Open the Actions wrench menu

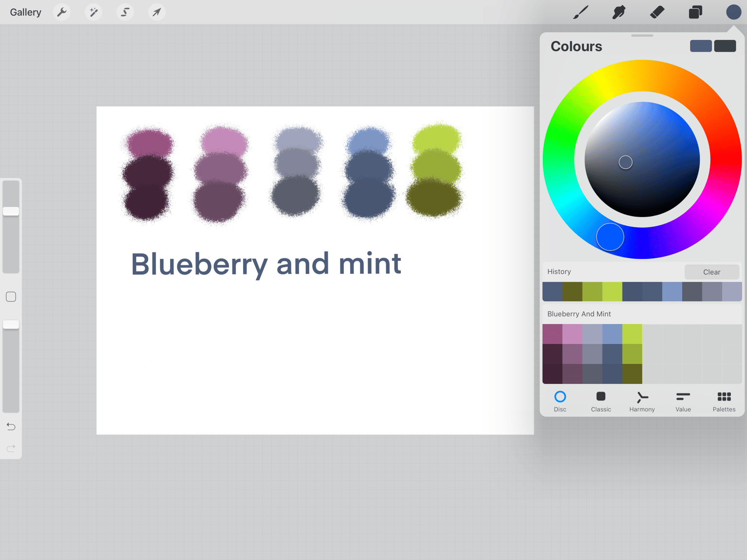click(x=62, y=12)
